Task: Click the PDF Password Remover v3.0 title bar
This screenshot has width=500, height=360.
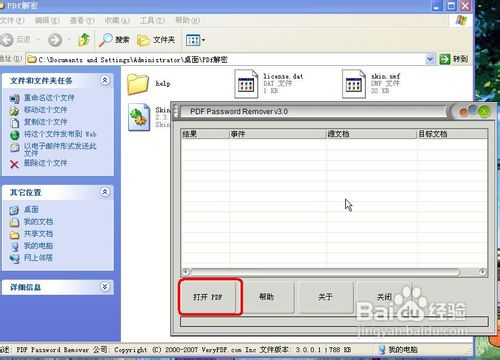Action: point(312,111)
